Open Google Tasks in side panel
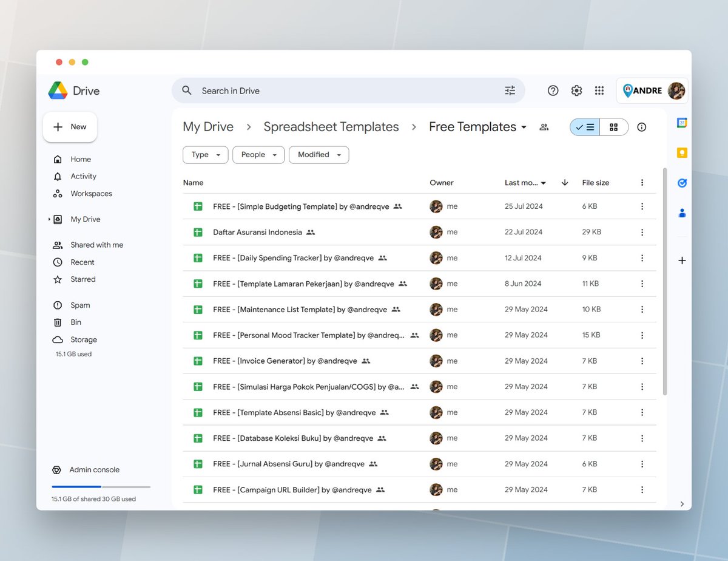 pos(682,182)
